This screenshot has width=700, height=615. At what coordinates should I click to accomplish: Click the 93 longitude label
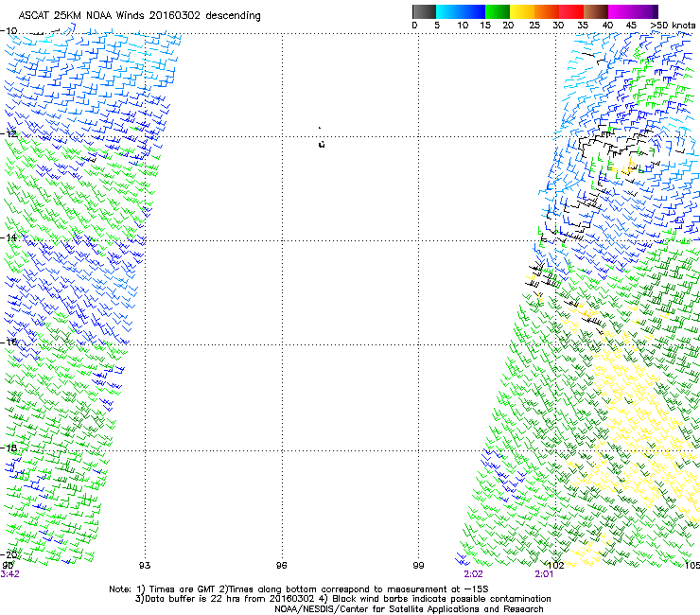point(145,566)
